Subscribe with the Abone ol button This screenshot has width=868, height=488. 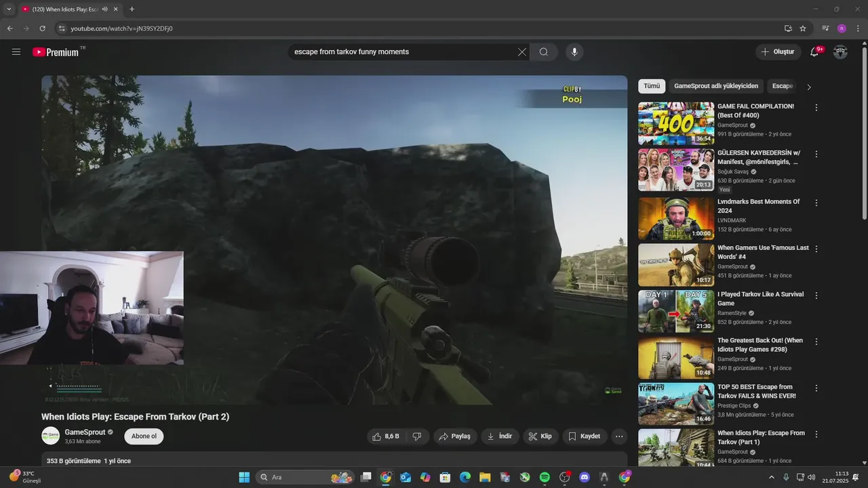point(144,436)
